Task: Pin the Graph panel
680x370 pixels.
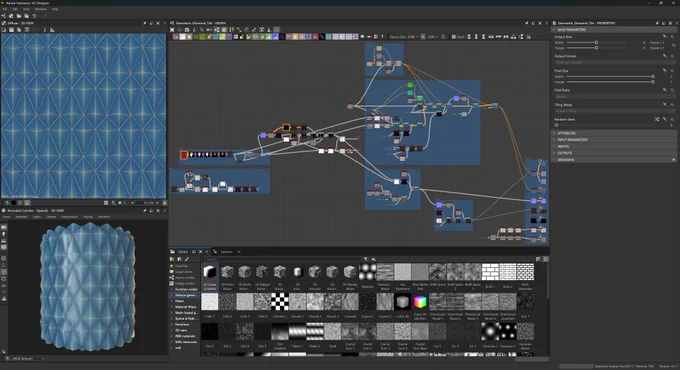Action: (527, 23)
